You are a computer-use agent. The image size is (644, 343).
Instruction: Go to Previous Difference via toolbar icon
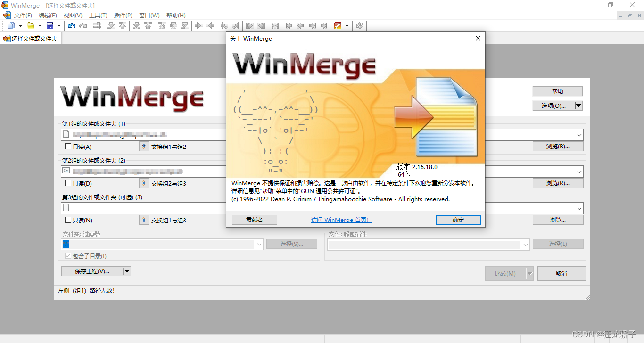point(123,25)
